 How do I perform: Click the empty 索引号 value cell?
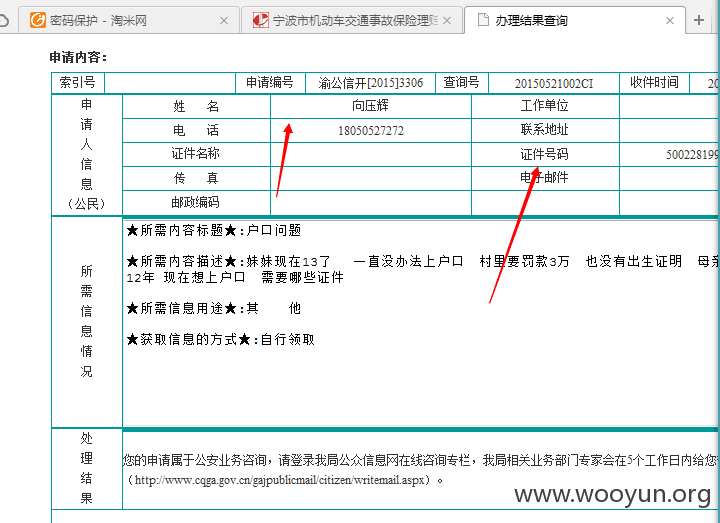click(x=170, y=83)
